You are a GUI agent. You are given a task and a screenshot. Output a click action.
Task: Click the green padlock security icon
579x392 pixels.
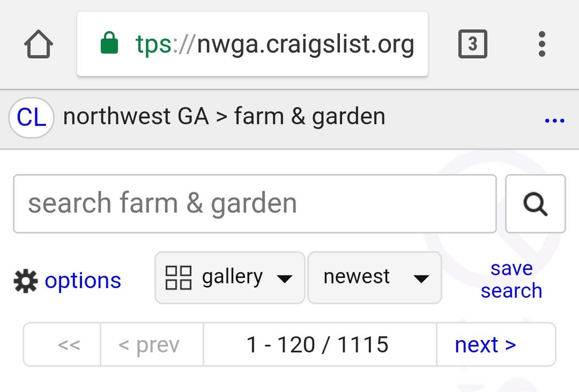coord(109,43)
